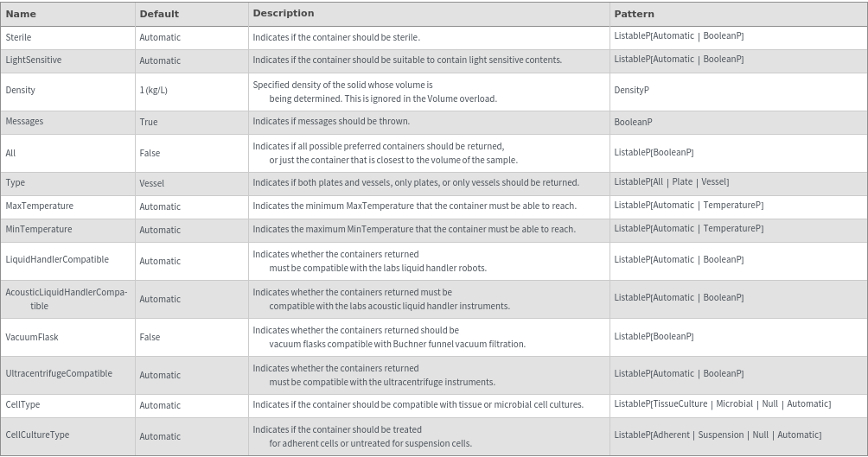Click the Vessel default value
Screen dimensions: 868x457
tap(151, 183)
